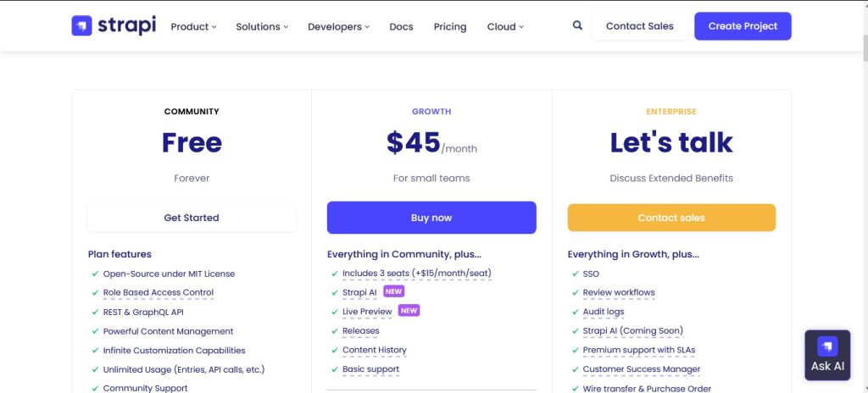This screenshot has width=868, height=393.
Task: Click Community Support feature text
Action: (x=146, y=388)
